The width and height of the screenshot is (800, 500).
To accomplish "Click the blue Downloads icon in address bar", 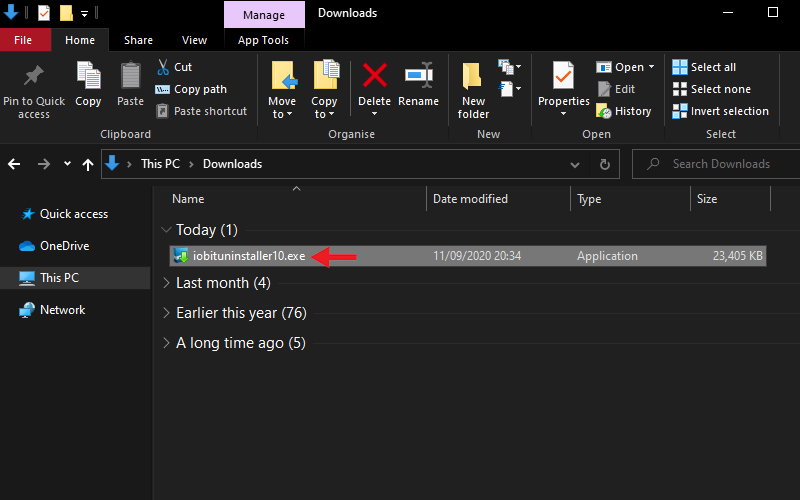I will tap(112, 163).
